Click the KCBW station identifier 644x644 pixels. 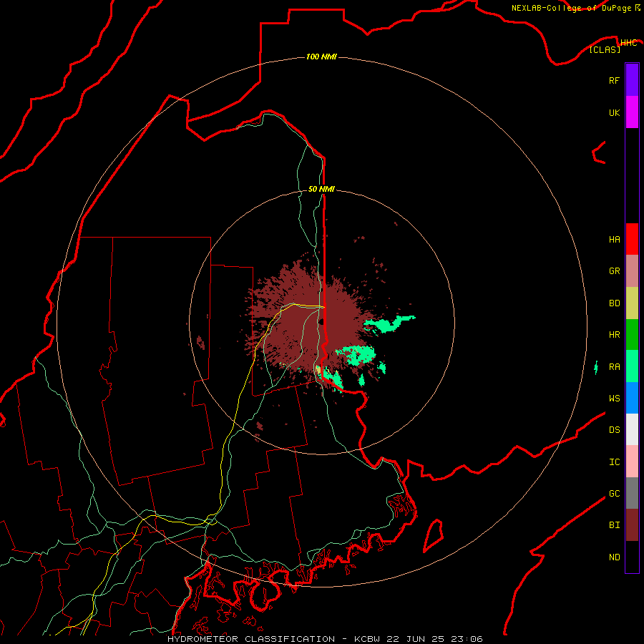pos(367,639)
